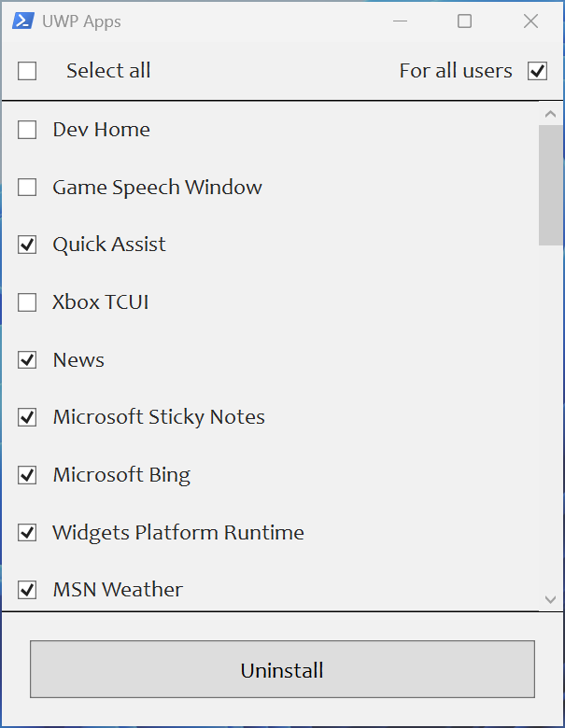Deselect Widgets Platform Runtime checkbox

27,533
